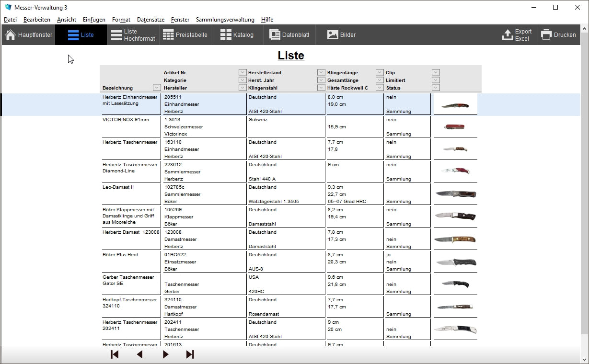
Task: Click the Drucken printer icon
Action: coord(546,35)
